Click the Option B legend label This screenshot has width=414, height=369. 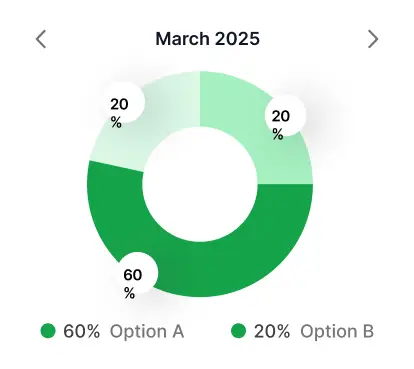(x=337, y=332)
